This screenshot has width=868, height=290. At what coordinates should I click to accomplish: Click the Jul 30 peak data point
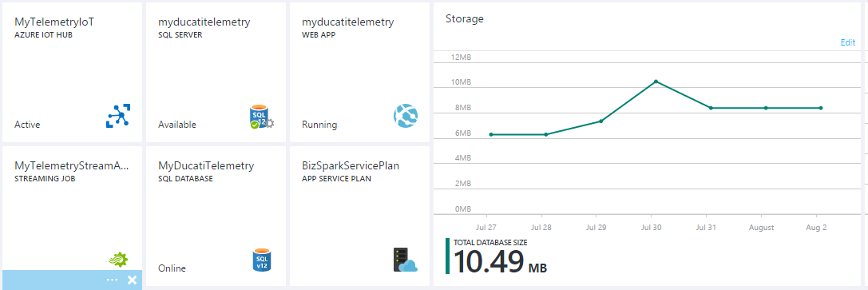[x=656, y=81]
